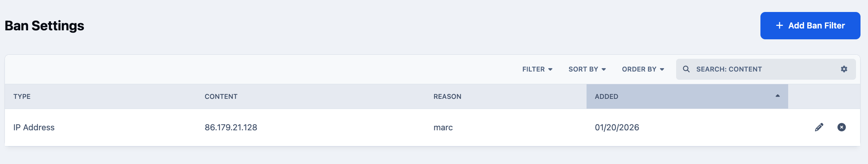This screenshot has height=164, width=868.
Task: Click the Ban Settings page heading
Action: (44, 26)
